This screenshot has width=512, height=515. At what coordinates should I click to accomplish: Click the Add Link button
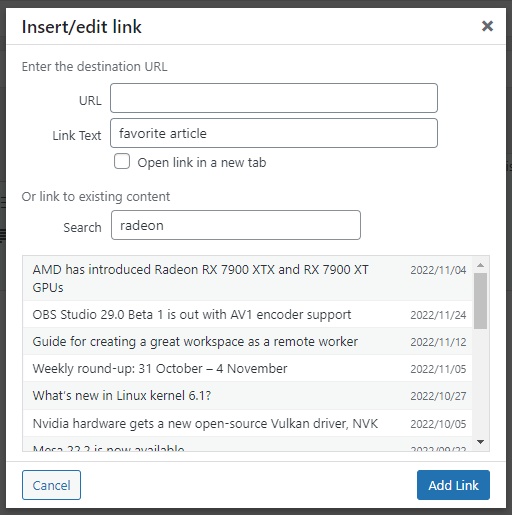coord(453,485)
